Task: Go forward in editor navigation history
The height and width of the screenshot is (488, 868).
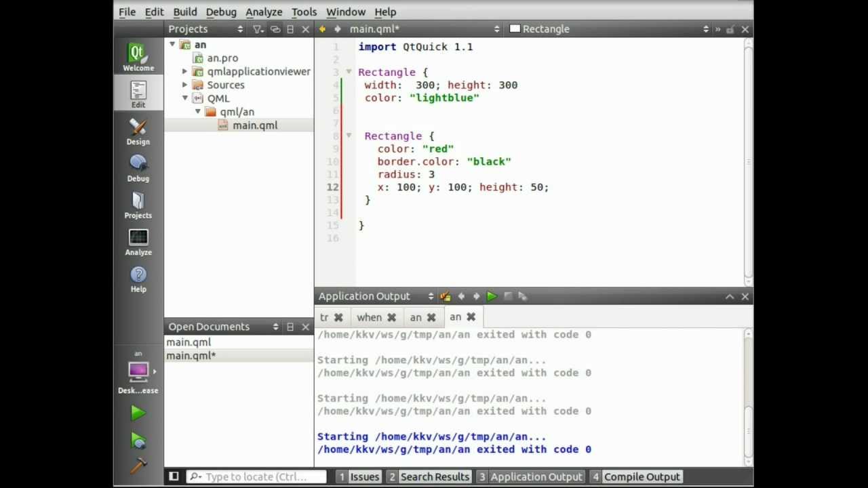Action: pos(337,29)
